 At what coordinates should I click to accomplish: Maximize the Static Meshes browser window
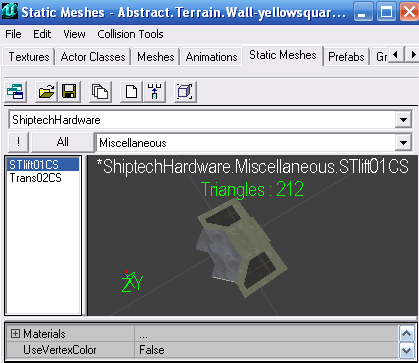click(386, 12)
